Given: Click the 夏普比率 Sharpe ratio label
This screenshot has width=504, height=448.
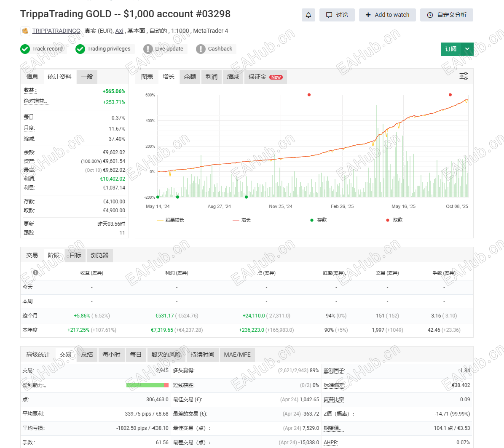Looking at the screenshot, I should pyautogui.click(x=334, y=400).
